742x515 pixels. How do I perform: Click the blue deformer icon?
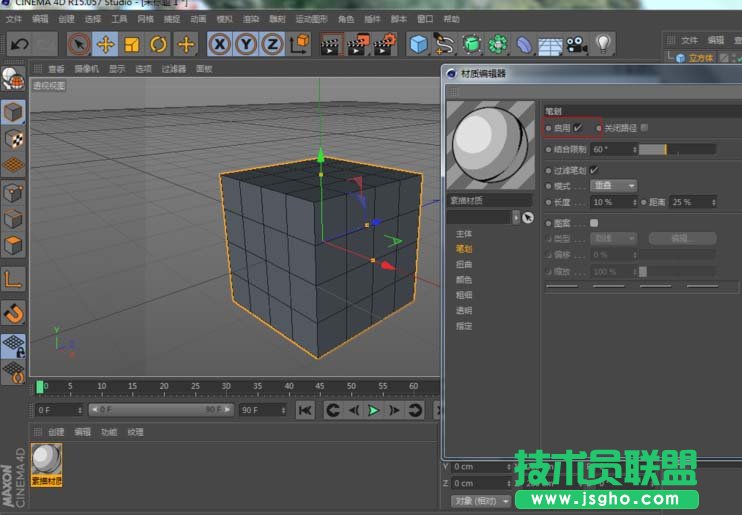(524, 44)
